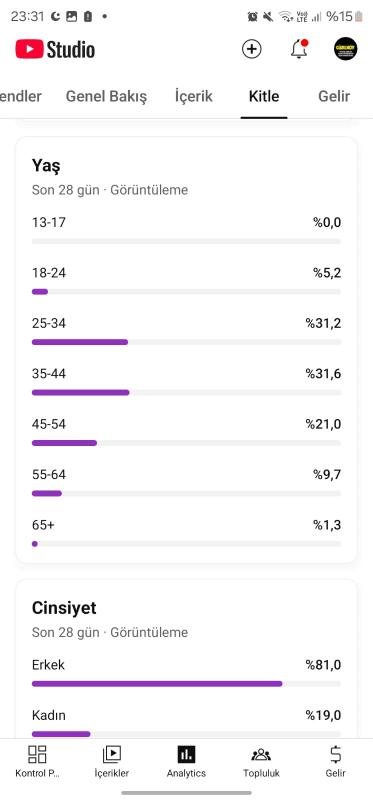Tap the partially visible Trendler tab
The height and width of the screenshot is (800, 373).
[20, 96]
